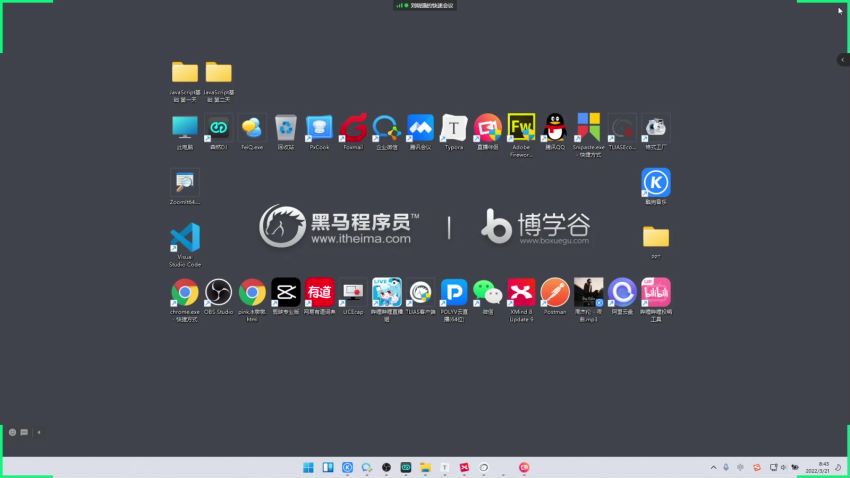This screenshot has height=478, width=850.
Task: Open the Adobe Fireworks shortcut
Action: (521, 128)
